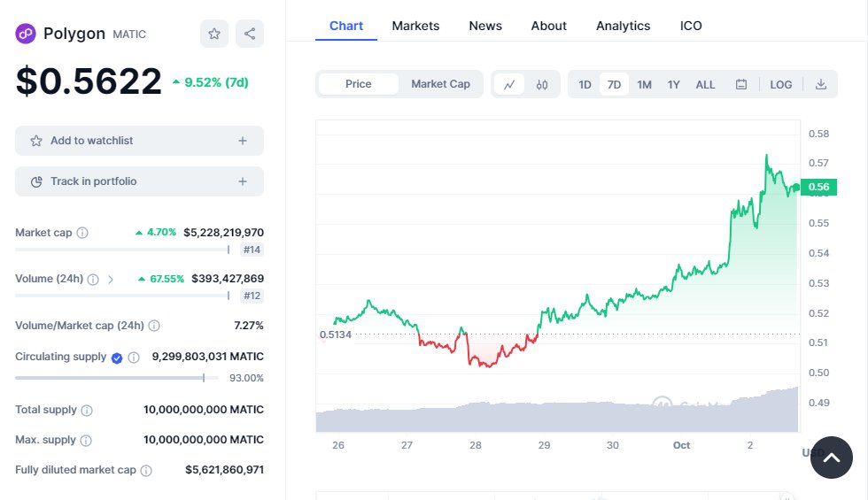This screenshot has width=868, height=500.
Task: Set chart range to 1D
Action: click(585, 85)
